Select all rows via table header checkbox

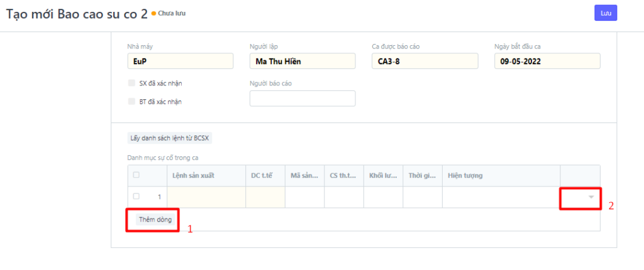pyautogui.click(x=136, y=175)
